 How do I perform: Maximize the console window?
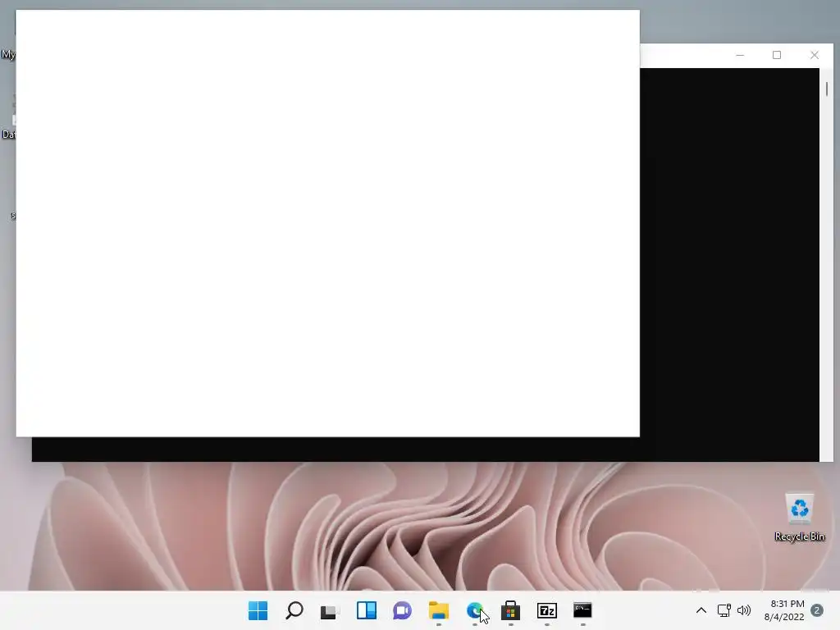(777, 55)
